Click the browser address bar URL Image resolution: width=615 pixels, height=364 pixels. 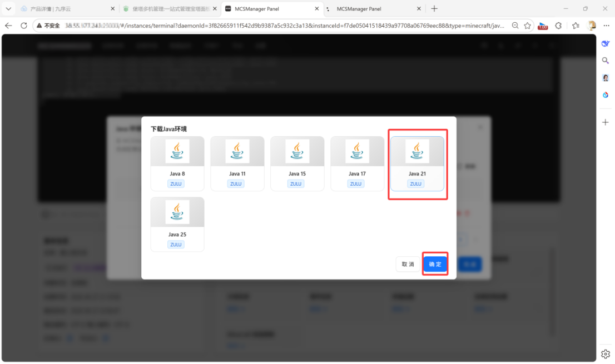tap(284, 26)
